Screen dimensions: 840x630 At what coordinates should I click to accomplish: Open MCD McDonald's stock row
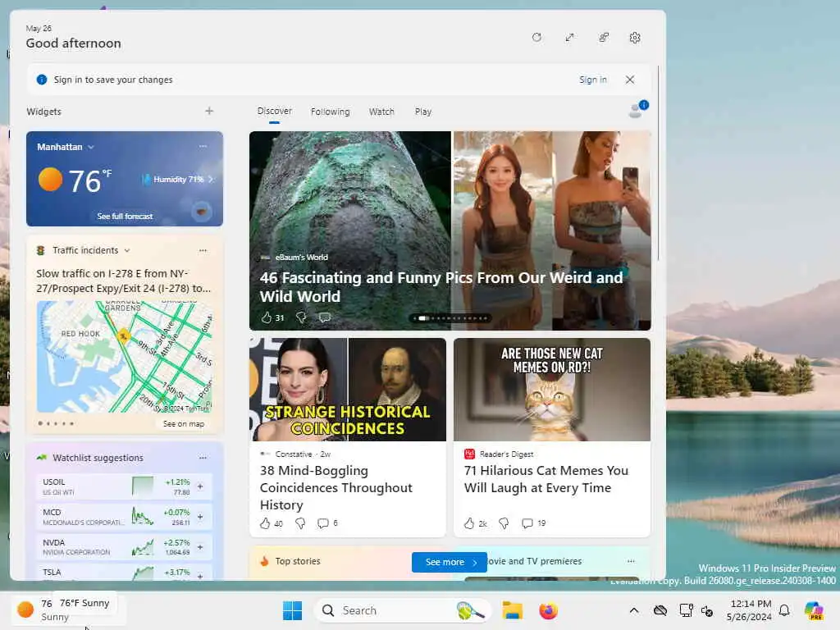coord(125,517)
